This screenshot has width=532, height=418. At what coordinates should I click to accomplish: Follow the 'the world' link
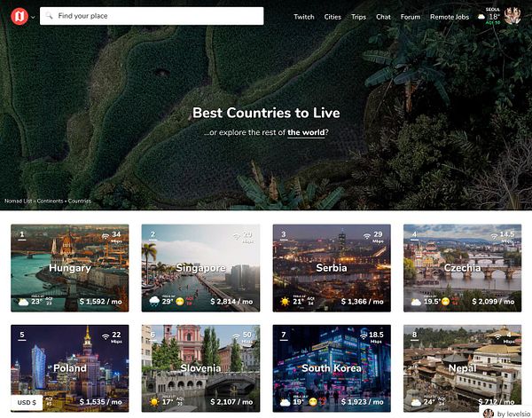(x=306, y=132)
